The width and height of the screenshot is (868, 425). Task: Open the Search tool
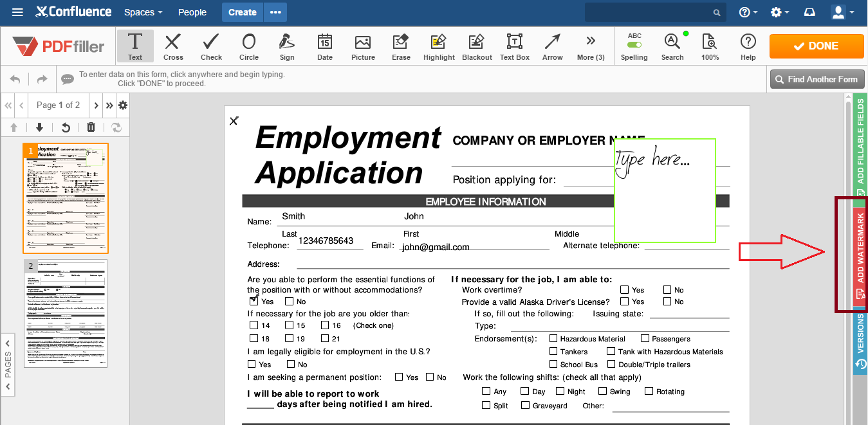tap(672, 46)
